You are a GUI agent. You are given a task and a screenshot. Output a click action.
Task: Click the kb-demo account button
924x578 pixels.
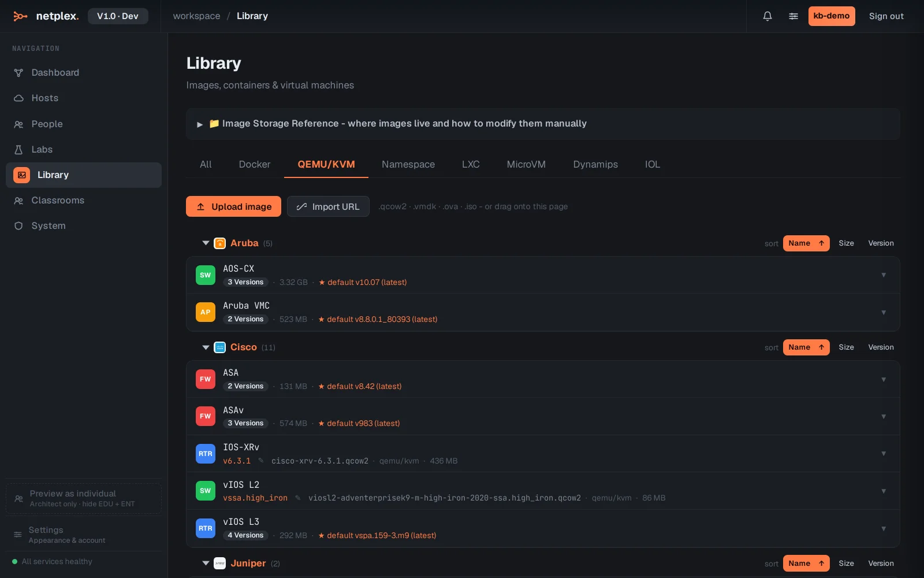832,16
